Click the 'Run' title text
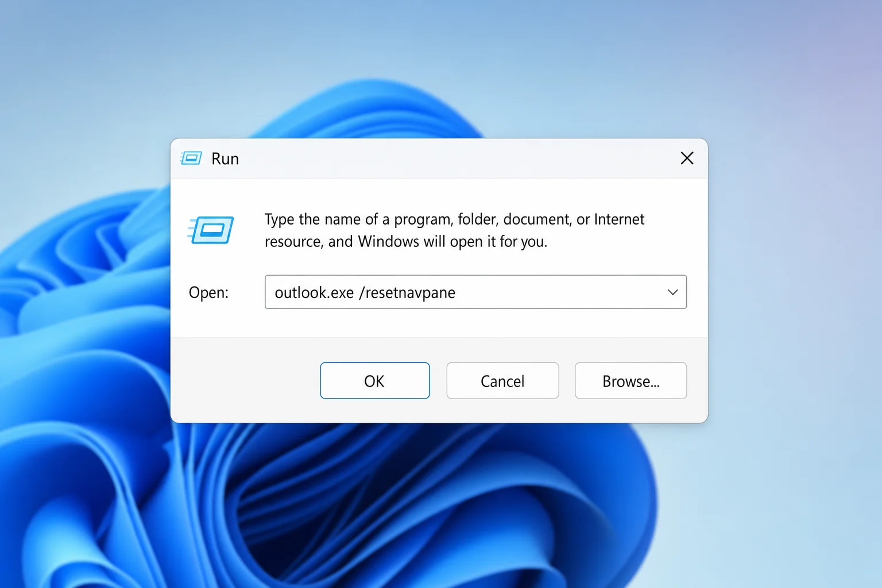 225,159
